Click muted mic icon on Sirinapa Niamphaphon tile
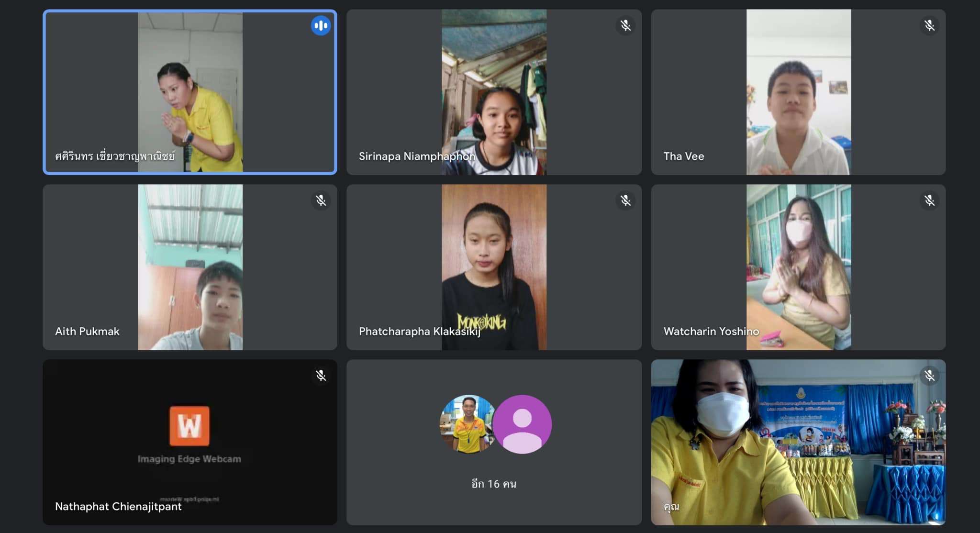 pos(625,25)
